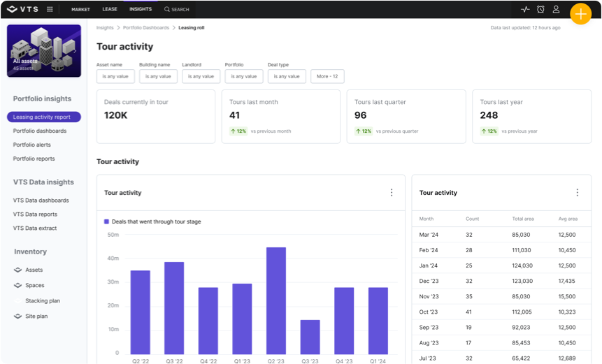This screenshot has width=602, height=364.
Task: Expand the Deal type filter
Action: tap(287, 76)
